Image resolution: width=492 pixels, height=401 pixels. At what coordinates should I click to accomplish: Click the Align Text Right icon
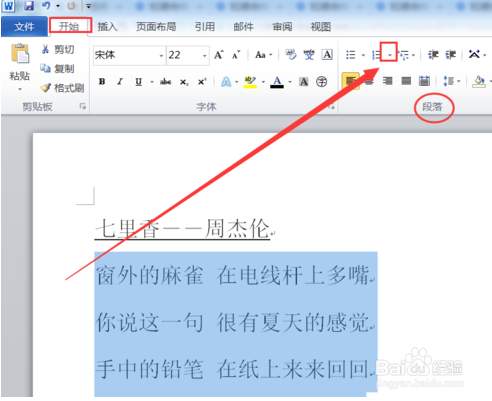[x=388, y=81]
